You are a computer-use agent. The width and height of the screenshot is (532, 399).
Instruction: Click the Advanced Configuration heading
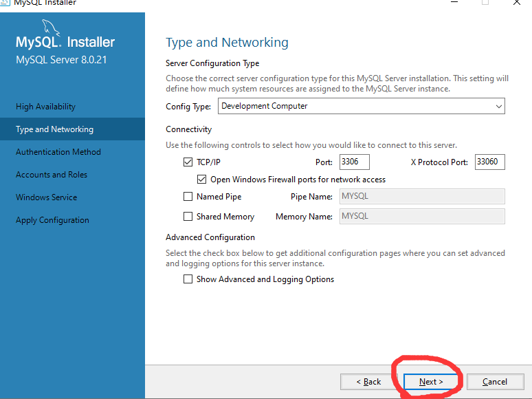click(x=210, y=237)
